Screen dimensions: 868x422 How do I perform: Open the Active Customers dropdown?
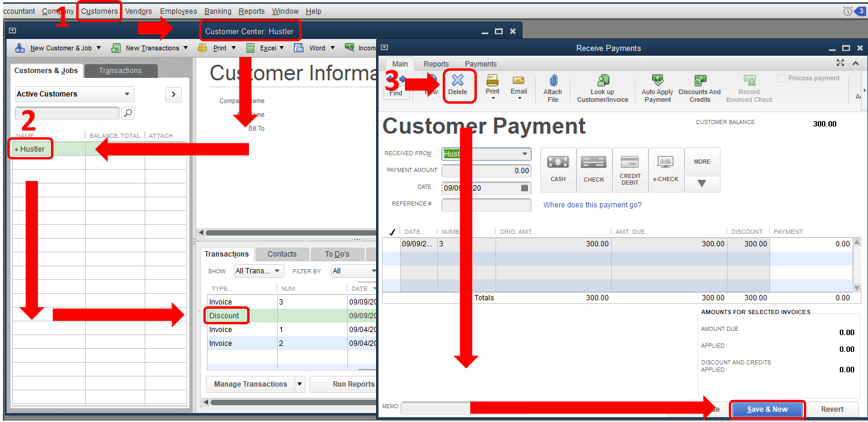point(73,94)
